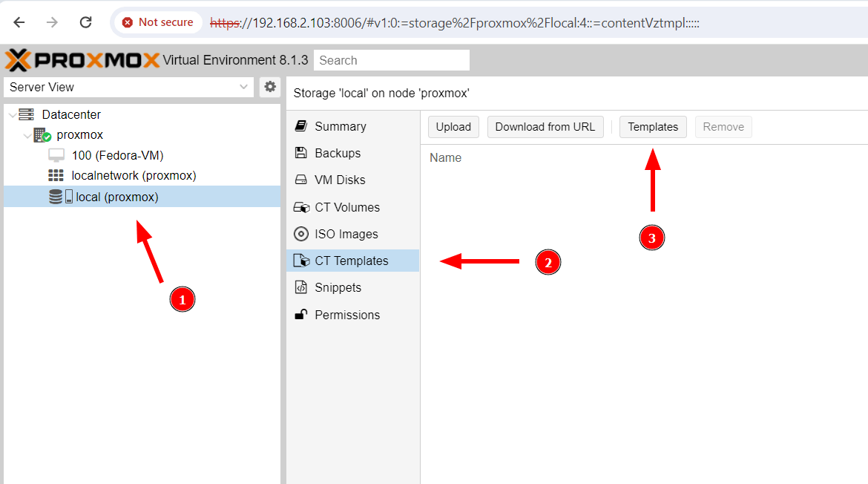Focus the Search input field
Screen dimensions: 868x484
click(x=391, y=60)
